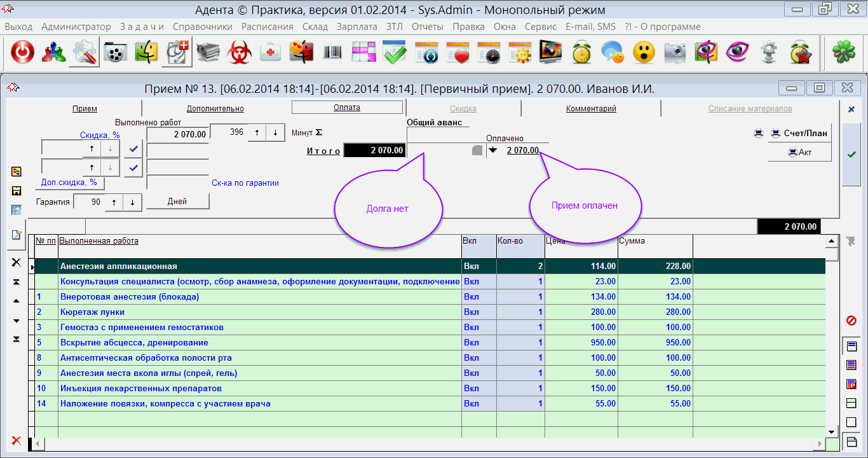Image resolution: width=868 pixels, height=458 pixels.
Task: Open the first aid kit icon
Action: pos(271,53)
